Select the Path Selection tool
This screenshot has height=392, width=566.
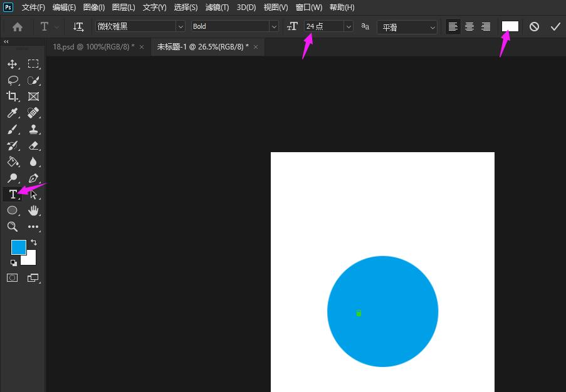tap(33, 194)
